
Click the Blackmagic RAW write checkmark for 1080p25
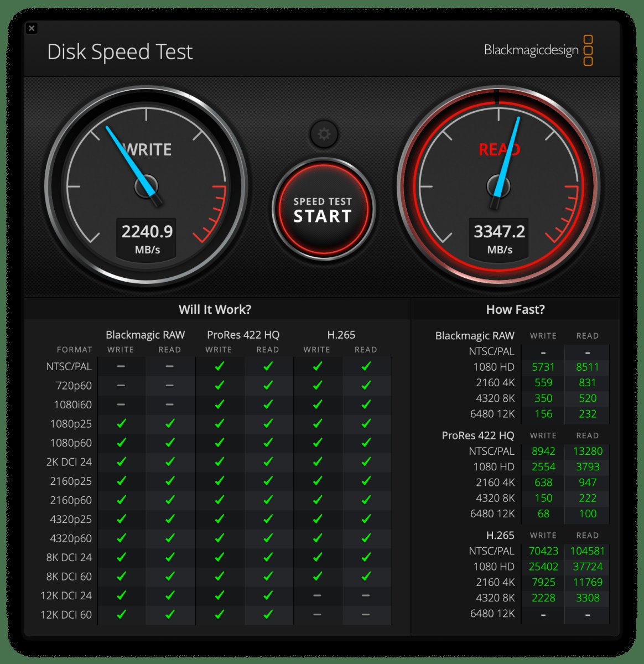(x=121, y=424)
